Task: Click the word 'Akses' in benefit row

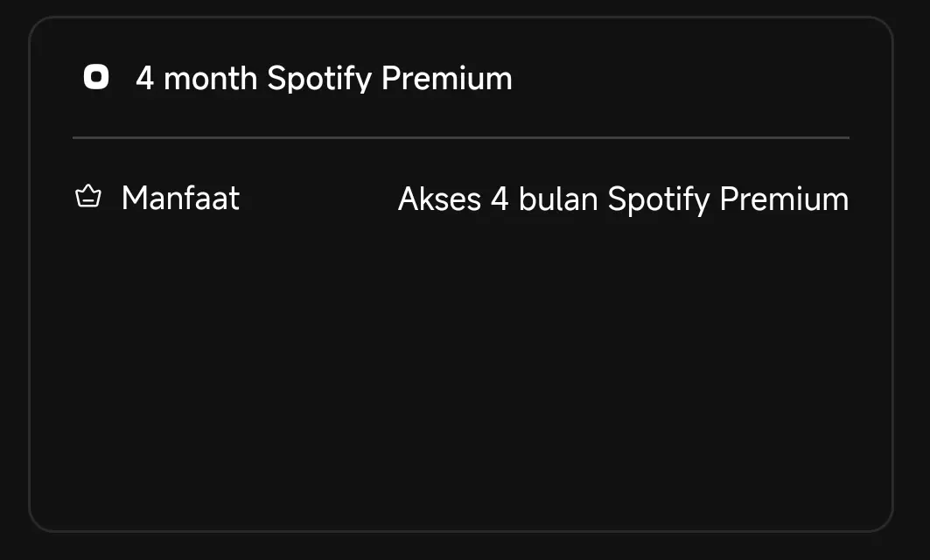Action: click(x=439, y=199)
